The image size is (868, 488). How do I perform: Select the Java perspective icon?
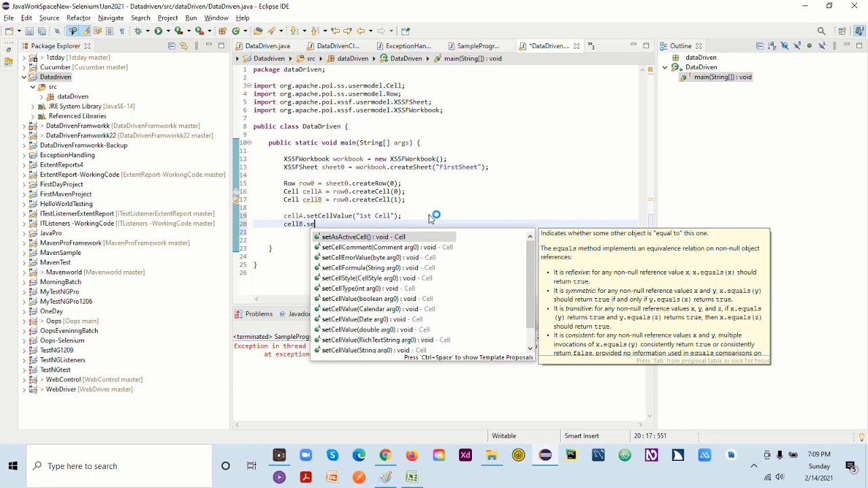point(859,30)
